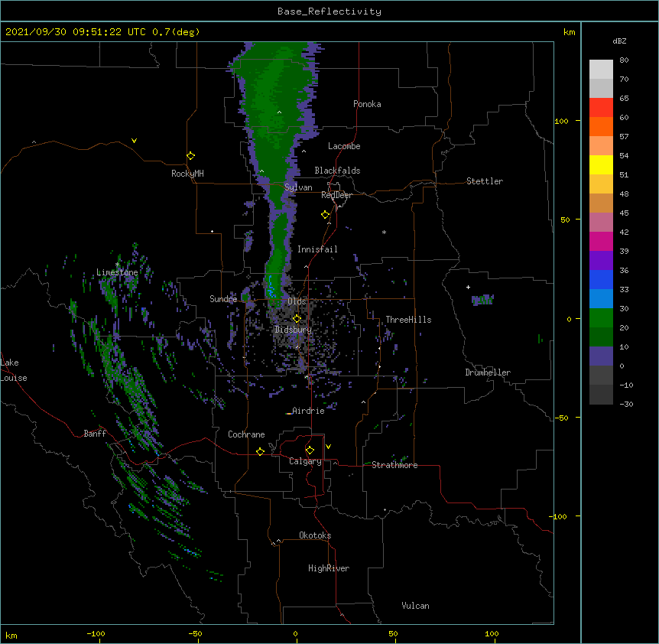Click the ThreeHills label
Screen dimensions: 659x644
tap(408, 320)
